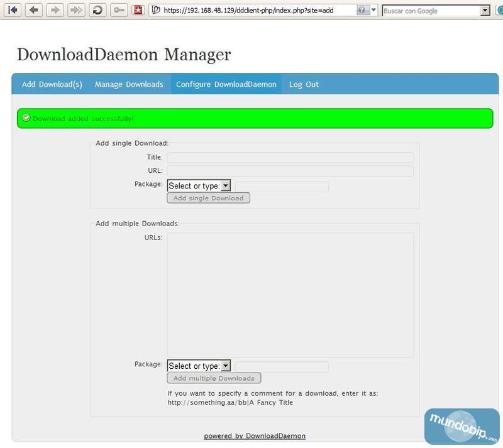Click the Add single Download button

(x=209, y=198)
